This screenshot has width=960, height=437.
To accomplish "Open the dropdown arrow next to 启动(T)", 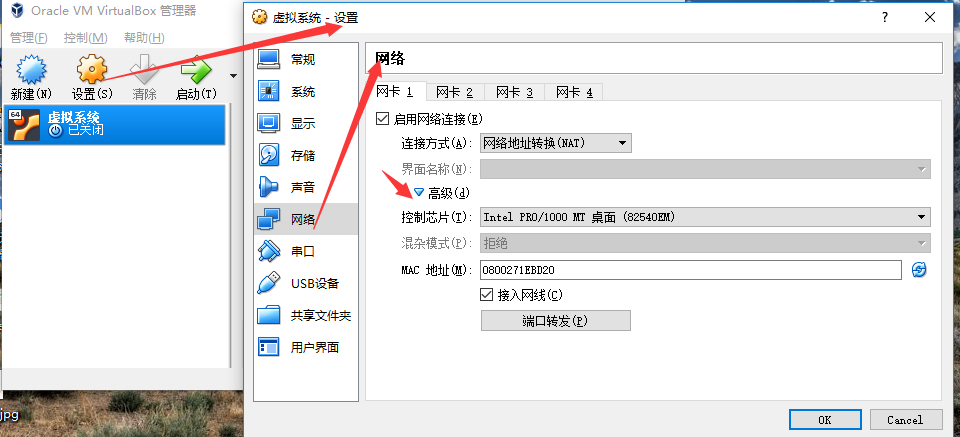I will point(233,77).
